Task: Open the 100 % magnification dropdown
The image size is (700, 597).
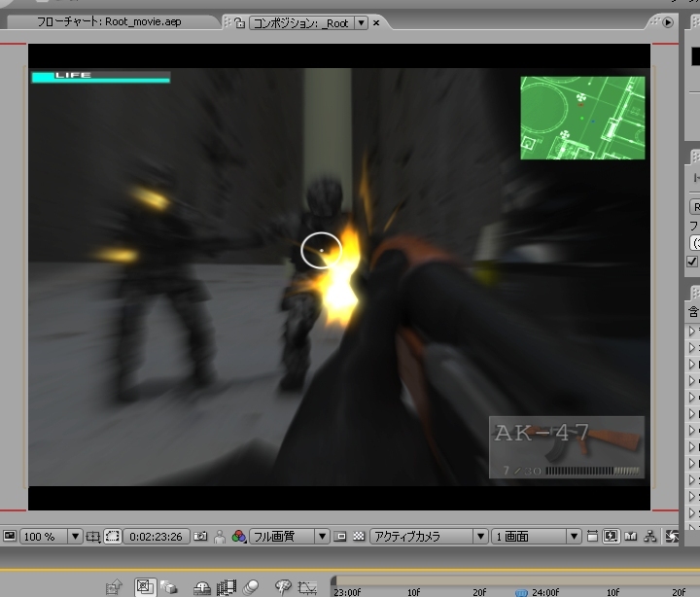Action: (x=51, y=537)
